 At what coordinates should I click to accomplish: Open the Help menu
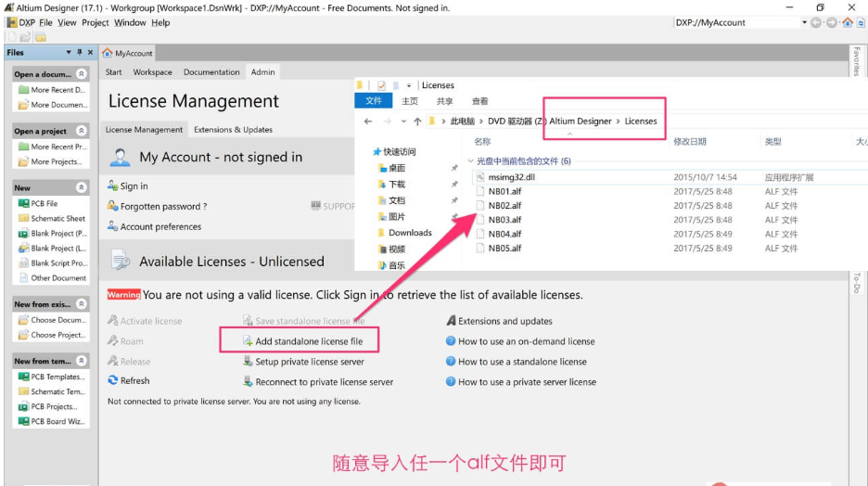160,22
